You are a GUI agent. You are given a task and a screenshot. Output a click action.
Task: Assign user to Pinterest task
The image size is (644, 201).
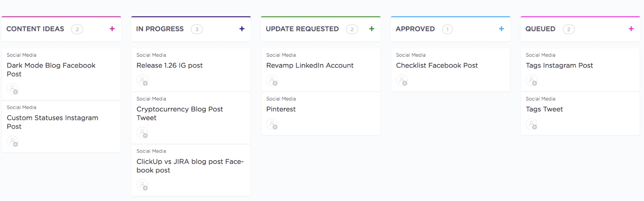272,124
